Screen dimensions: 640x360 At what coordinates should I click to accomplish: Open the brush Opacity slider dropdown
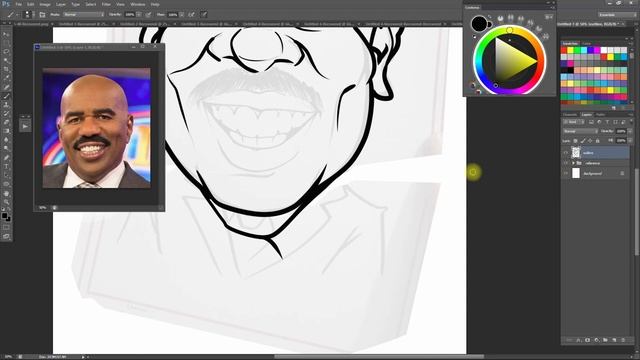tap(139, 15)
